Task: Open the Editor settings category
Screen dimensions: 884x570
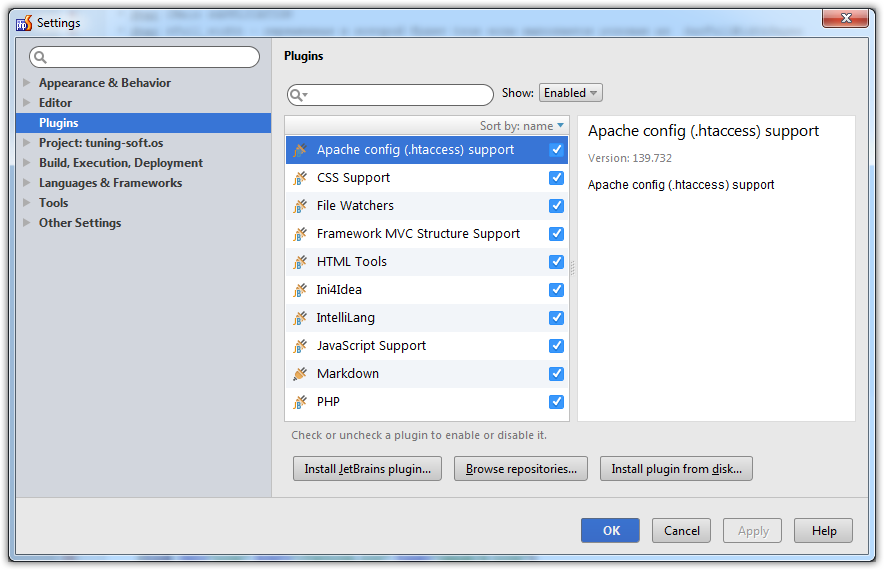Action: (x=55, y=103)
